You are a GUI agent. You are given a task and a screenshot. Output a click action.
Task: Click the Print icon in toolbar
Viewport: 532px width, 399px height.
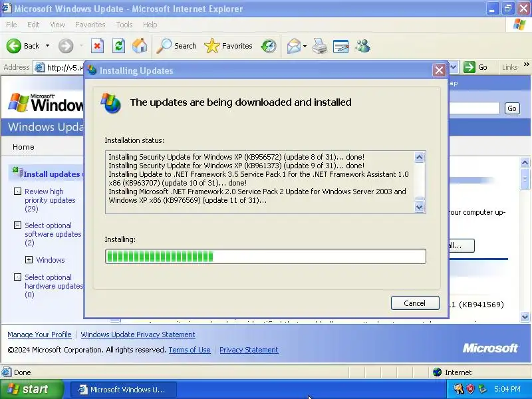[320, 46]
